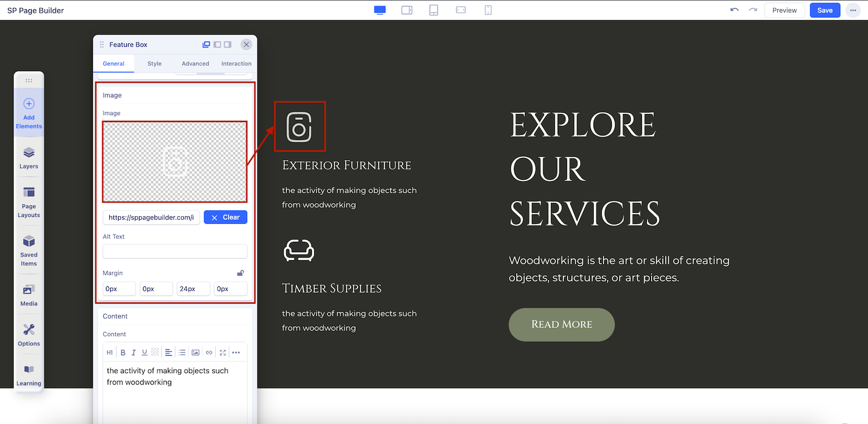Viewport: 868px width, 424px height.
Task: Open the text color swatch in editor
Action: [155, 352]
